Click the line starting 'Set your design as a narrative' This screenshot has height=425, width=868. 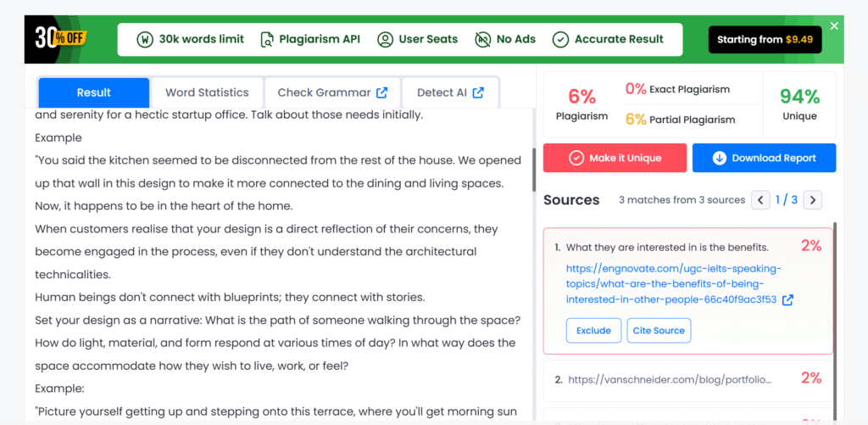coord(277,321)
